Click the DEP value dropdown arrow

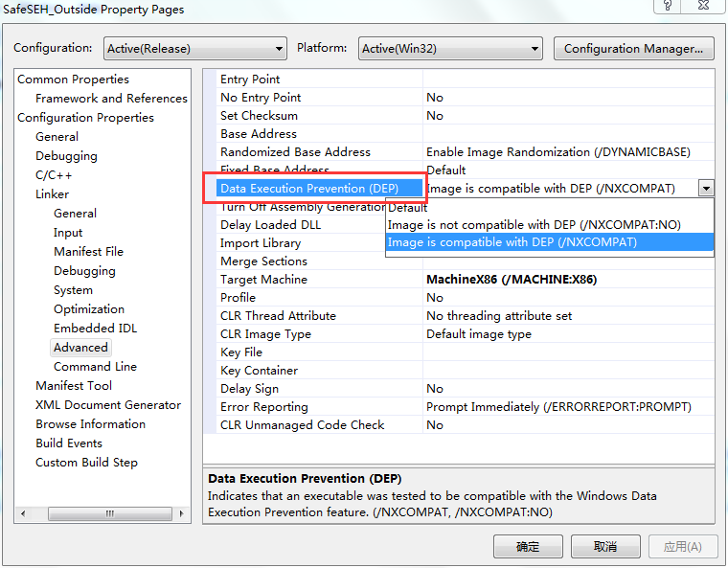pyautogui.click(x=706, y=189)
